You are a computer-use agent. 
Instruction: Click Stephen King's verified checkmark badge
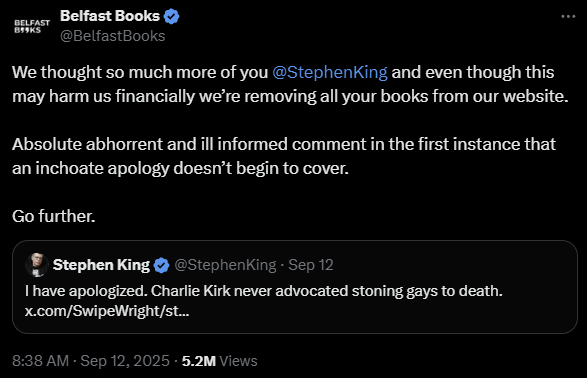(161, 265)
